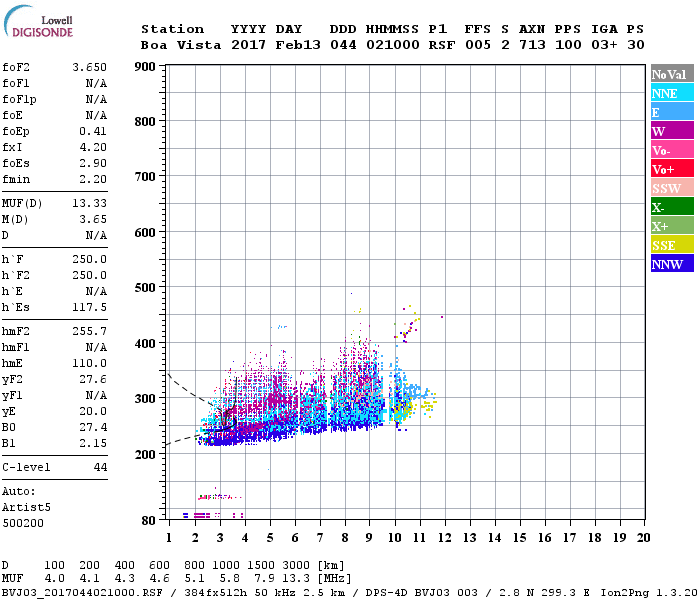
Task: Click the X- dark green swatch
Action: point(672,206)
